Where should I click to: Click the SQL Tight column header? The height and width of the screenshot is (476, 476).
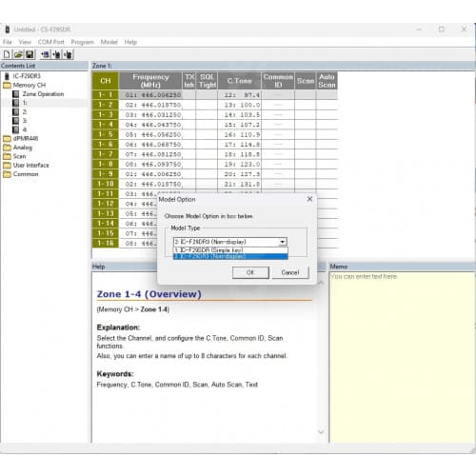(207, 81)
